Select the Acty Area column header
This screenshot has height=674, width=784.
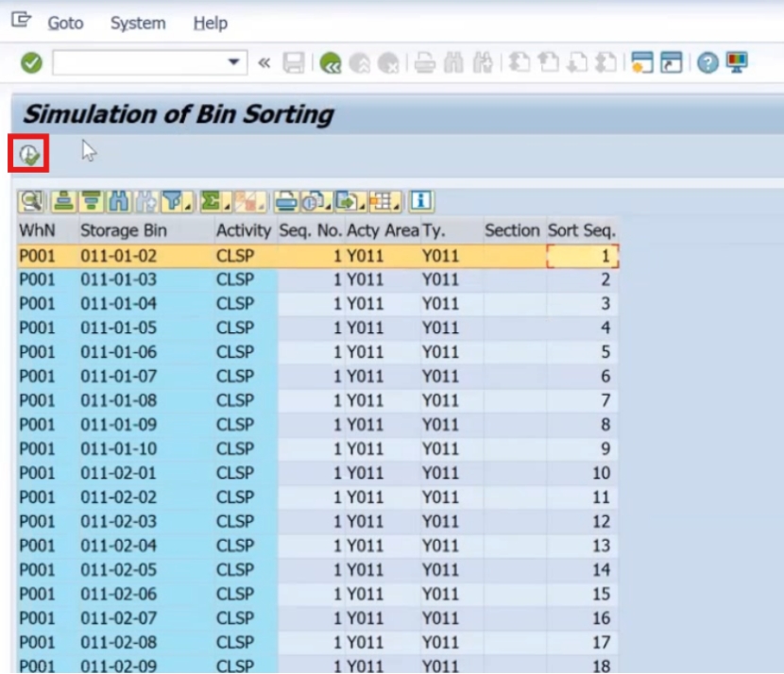(x=383, y=231)
